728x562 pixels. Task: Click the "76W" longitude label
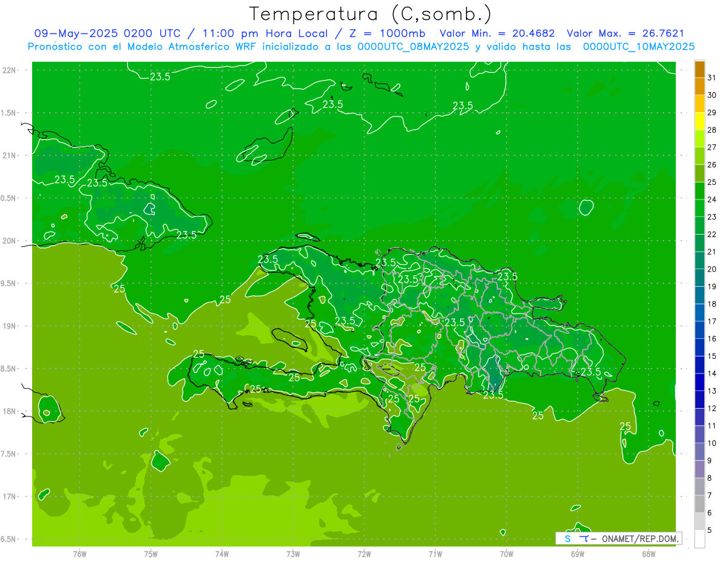click(x=79, y=554)
